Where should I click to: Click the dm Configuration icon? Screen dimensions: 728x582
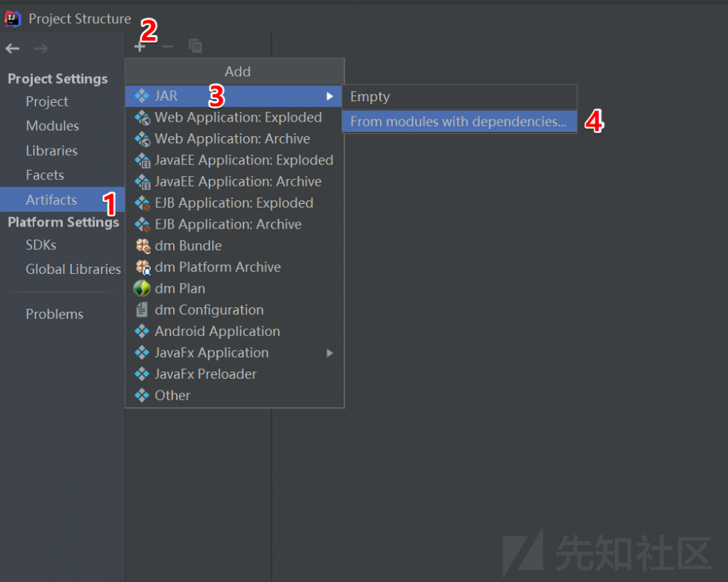pos(143,310)
